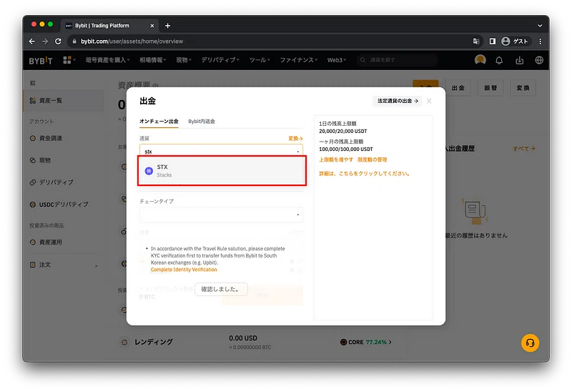Click the browser address bar
Screen dimensions: 572x392
[x=270, y=41]
